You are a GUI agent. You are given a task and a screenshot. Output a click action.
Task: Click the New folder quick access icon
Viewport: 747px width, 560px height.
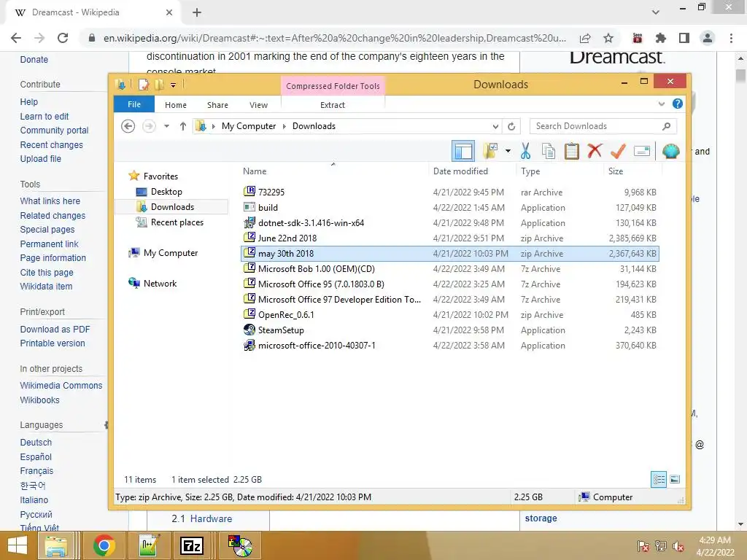(x=159, y=85)
